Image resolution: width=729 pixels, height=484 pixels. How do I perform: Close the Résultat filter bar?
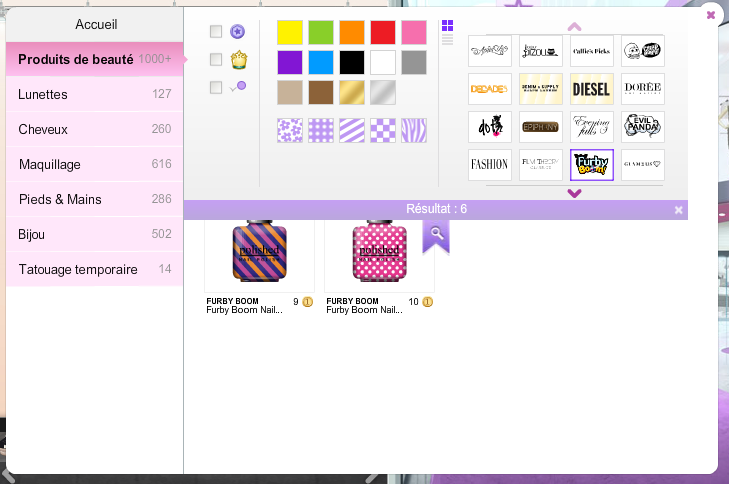click(x=678, y=210)
